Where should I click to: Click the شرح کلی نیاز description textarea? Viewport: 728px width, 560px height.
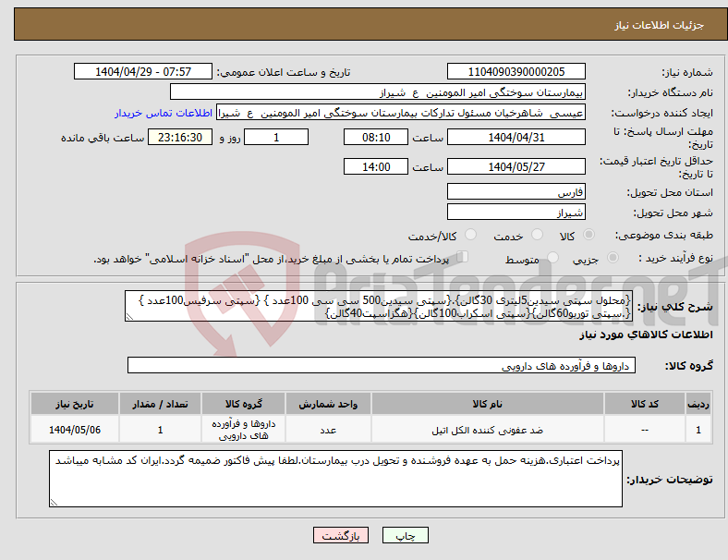point(379,306)
